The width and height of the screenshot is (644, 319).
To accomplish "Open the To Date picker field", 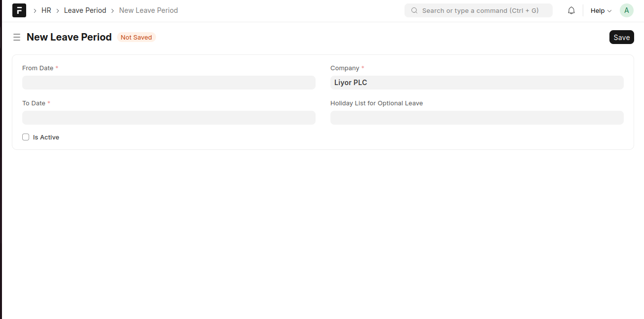I will click(x=168, y=118).
